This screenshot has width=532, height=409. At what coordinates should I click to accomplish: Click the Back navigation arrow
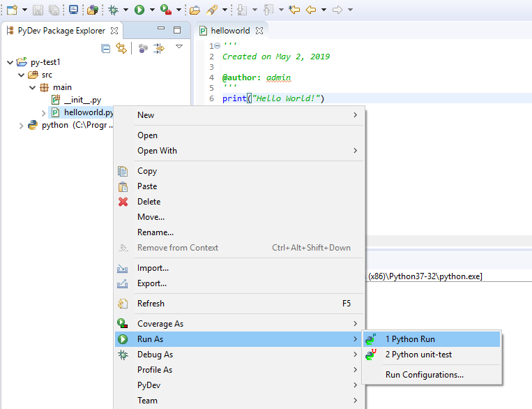tap(311, 10)
